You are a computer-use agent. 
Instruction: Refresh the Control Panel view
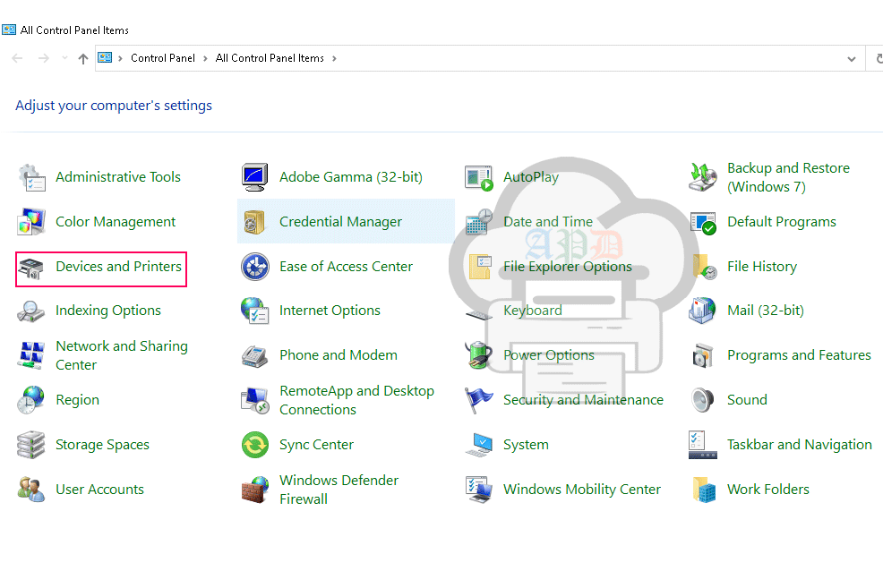click(879, 58)
